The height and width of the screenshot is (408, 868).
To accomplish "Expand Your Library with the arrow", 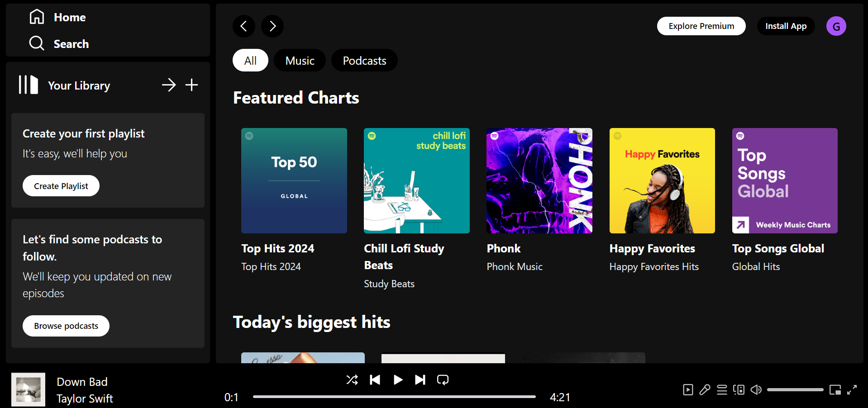I will point(169,85).
